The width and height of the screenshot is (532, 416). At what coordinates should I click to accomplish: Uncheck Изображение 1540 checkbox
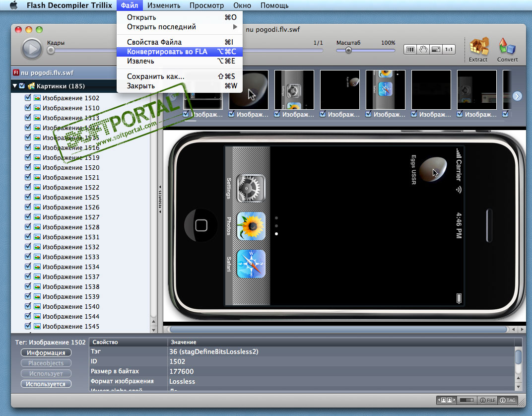pos(28,306)
